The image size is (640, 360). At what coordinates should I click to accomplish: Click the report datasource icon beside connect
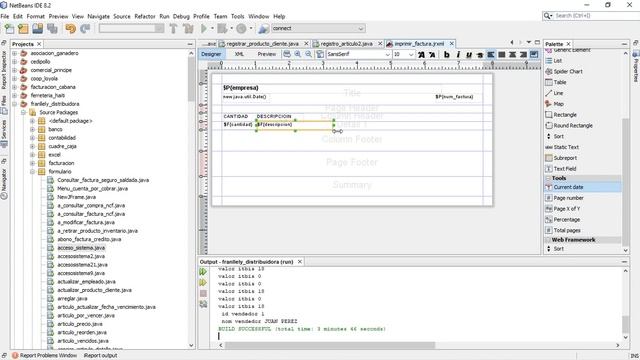(x=264, y=29)
